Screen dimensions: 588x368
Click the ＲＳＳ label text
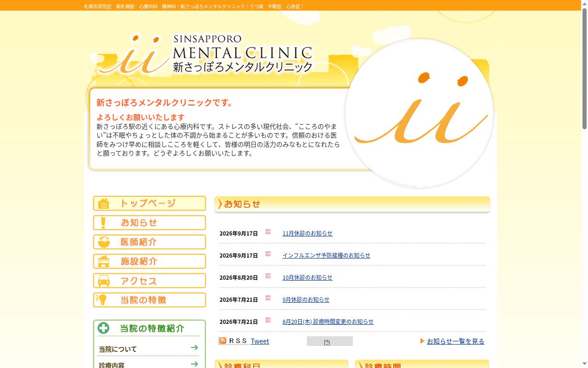click(238, 341)
